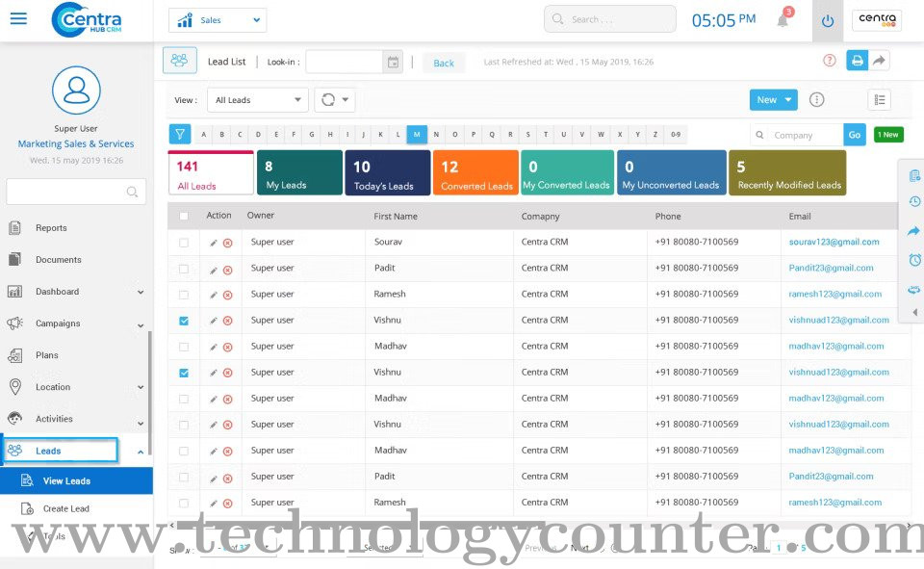Click the info icon next to New
Screen dimensions: 924x569
coord(816,100)
